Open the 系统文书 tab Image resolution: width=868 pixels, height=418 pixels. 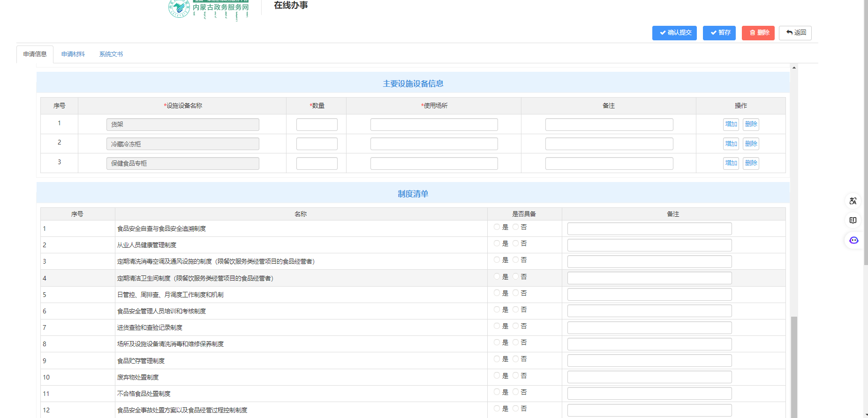pyautogui.click(x=111, y=54)
